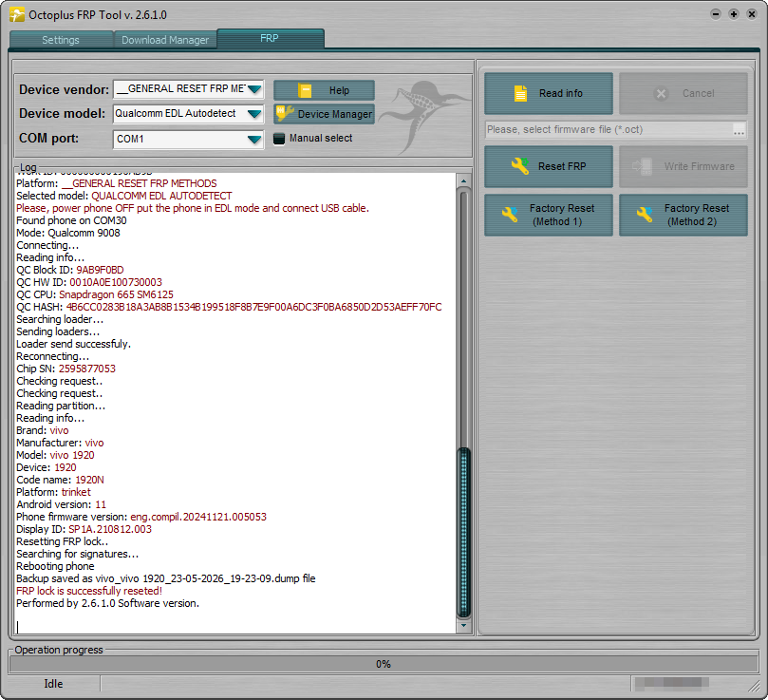Click the 'Idle' status bar entry
The width and height of the screenshot is (768, 700).
(x=53, y=684)
